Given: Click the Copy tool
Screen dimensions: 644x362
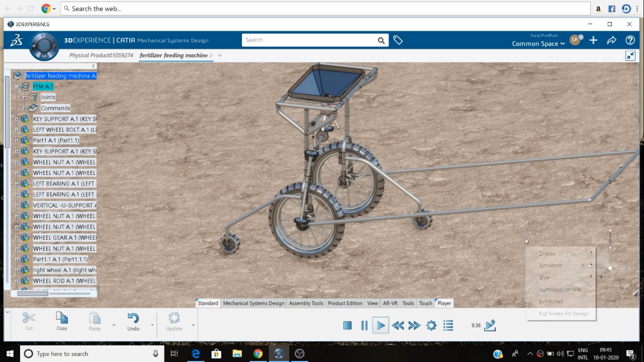Looking at the screenshot, I should pos(62,321).
